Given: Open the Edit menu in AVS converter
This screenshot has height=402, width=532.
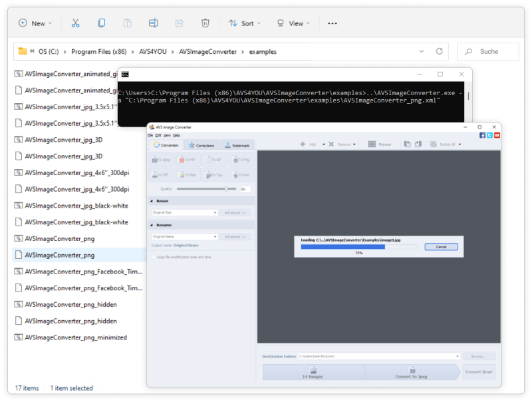Looking at the screenshot, I should pos(158,135).
